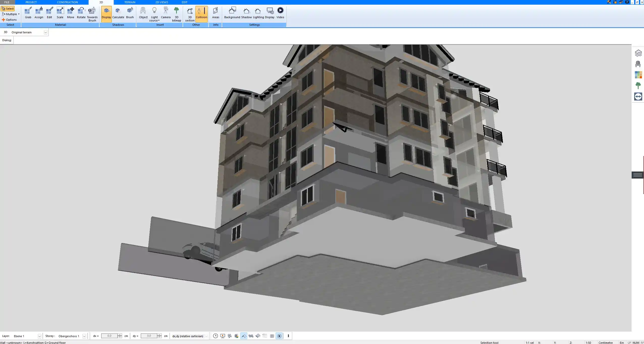Click the Towards Brush tool
The image size is (644, 344).
point(92,14)
